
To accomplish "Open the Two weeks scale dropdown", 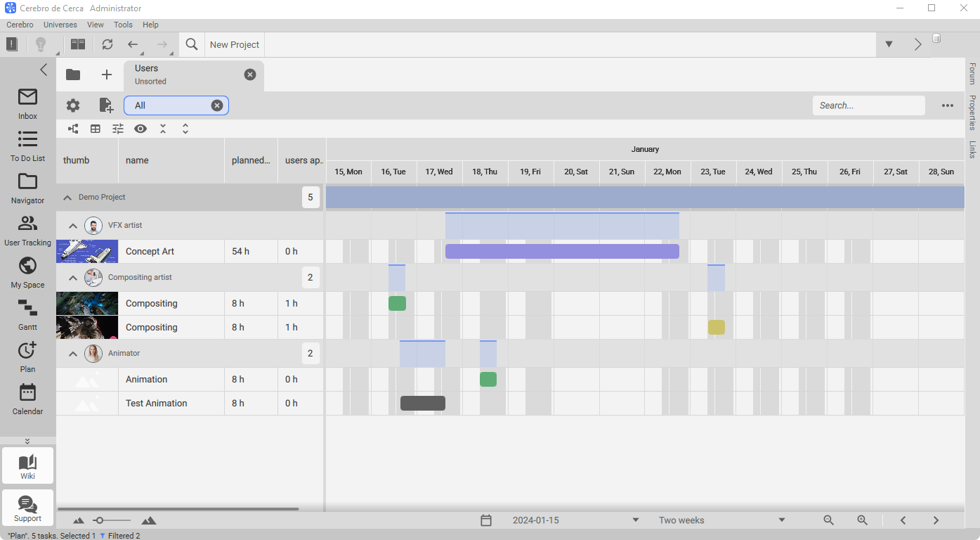I will (721, 520).
